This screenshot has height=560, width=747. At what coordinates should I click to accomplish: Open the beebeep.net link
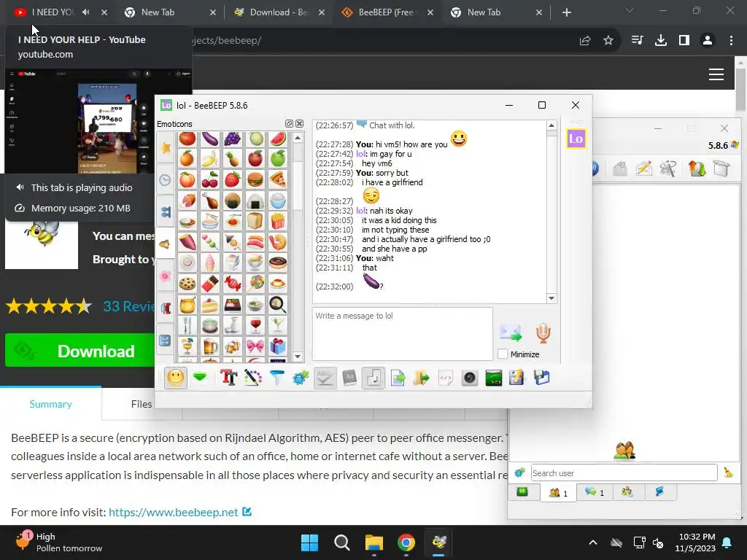coord(174,513)
